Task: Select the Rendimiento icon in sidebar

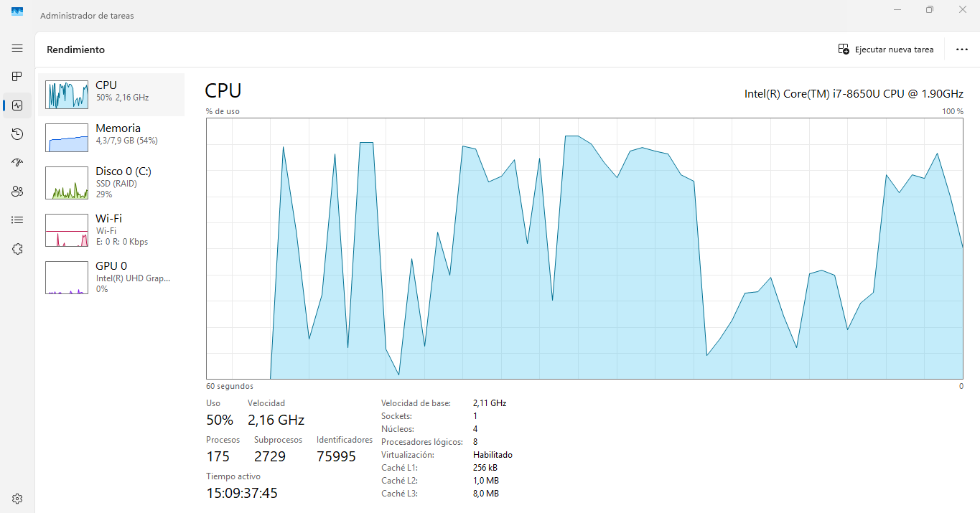Action: (x=17, y=105)
